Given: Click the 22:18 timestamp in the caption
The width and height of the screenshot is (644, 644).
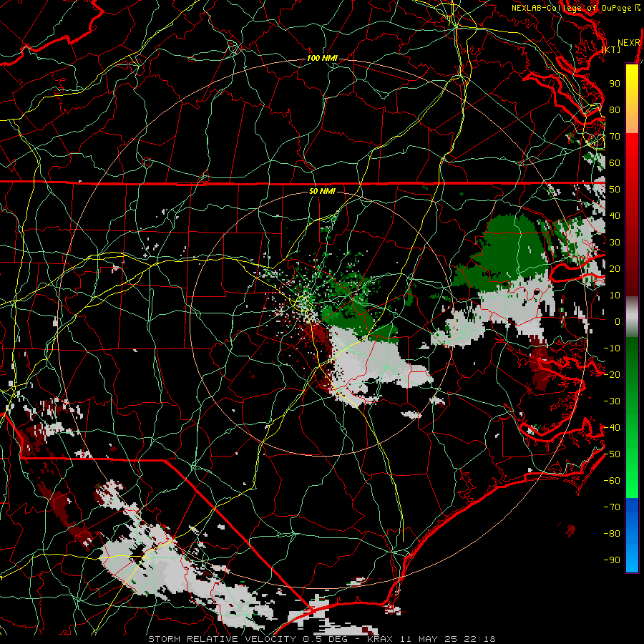Looking at the screenshot, I should (479, 639).
